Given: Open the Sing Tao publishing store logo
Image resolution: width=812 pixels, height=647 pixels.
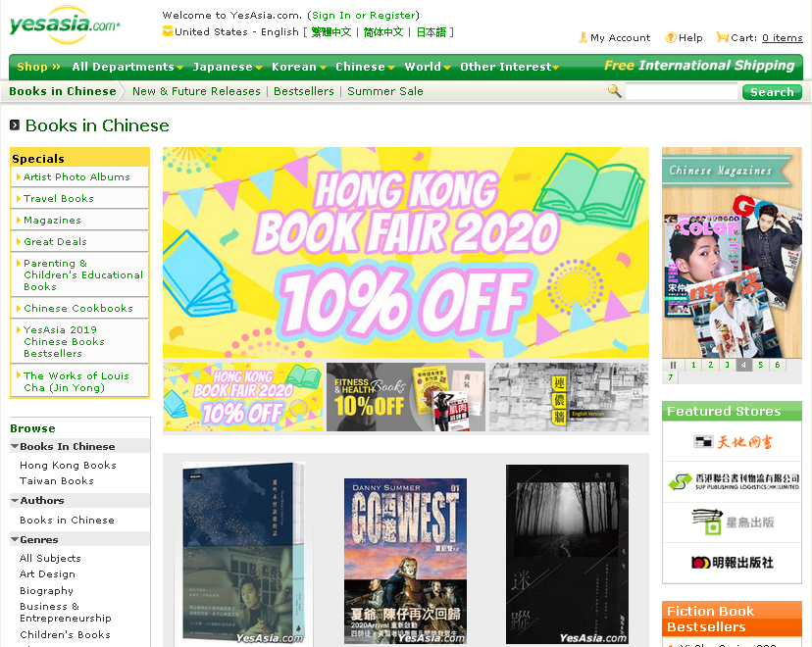Looking at the screenshot, I should [732, 522].
